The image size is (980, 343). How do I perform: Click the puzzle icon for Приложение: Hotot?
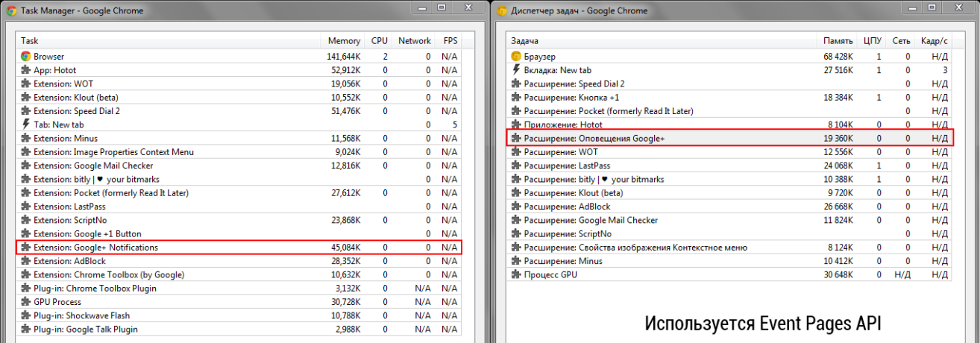tap(516, 125)
